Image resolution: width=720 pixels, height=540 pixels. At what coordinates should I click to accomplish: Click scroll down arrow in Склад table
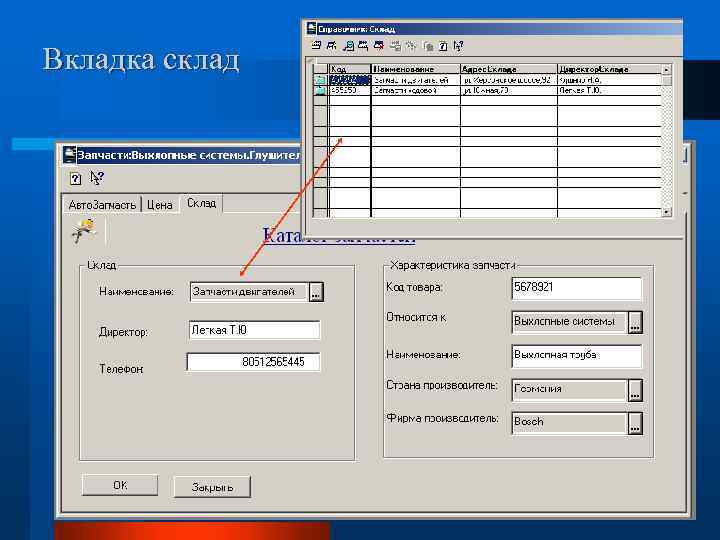667,212
